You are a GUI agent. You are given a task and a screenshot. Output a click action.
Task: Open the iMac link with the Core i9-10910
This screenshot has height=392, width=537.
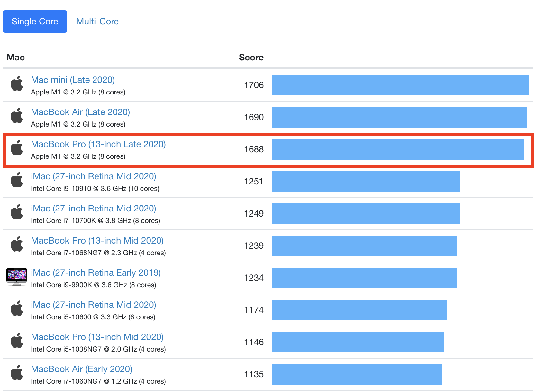(x=94, y=176)
